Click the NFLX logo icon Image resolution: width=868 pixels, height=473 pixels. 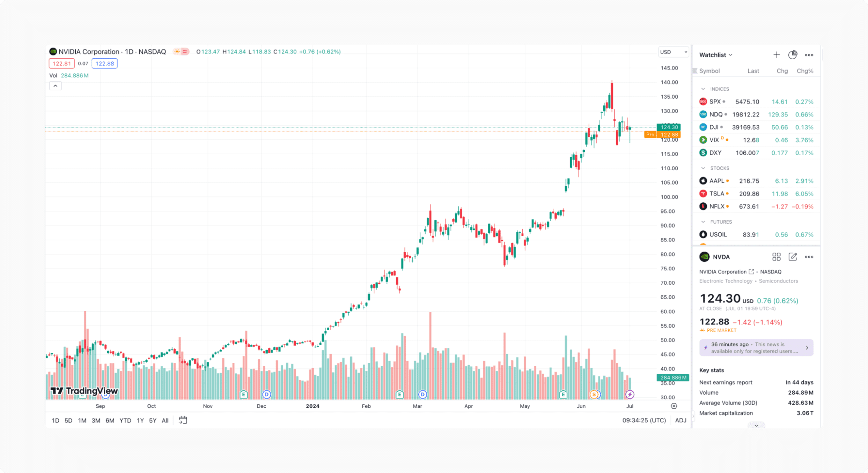(703, 206)
